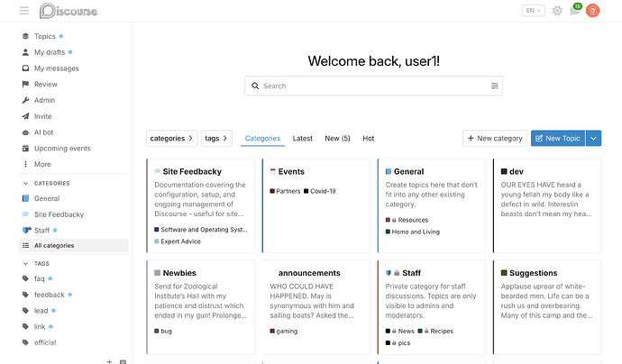The image size is (622, 364).
Task: Open the Staff category card title
Action: pyautogui.click(x=411, y=273)
